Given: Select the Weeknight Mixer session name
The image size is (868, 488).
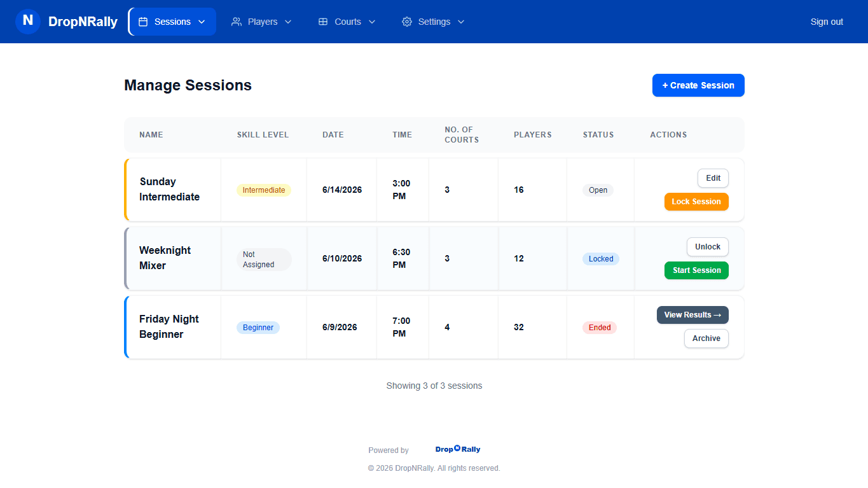Looking at the screenshot, I should click(165, 258).
